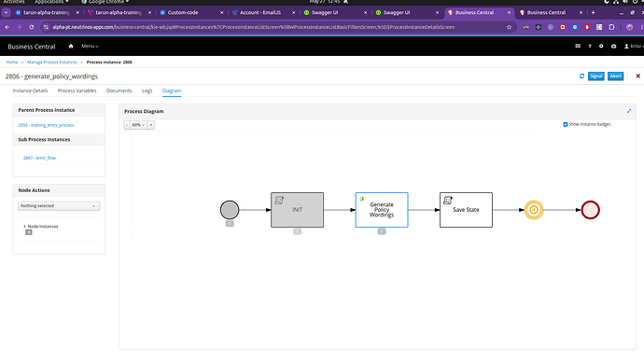Open the Logs tab
Viewport: 644px width, 362px height.
147,90
